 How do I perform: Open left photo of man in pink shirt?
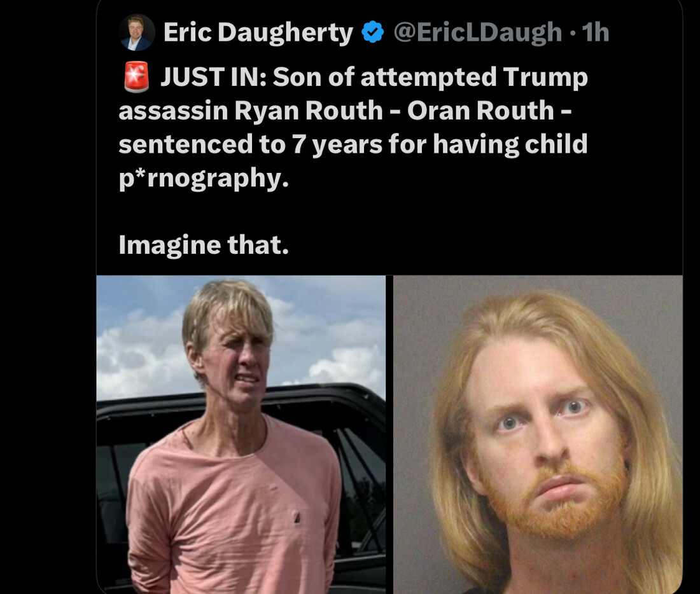click(241, 434)
